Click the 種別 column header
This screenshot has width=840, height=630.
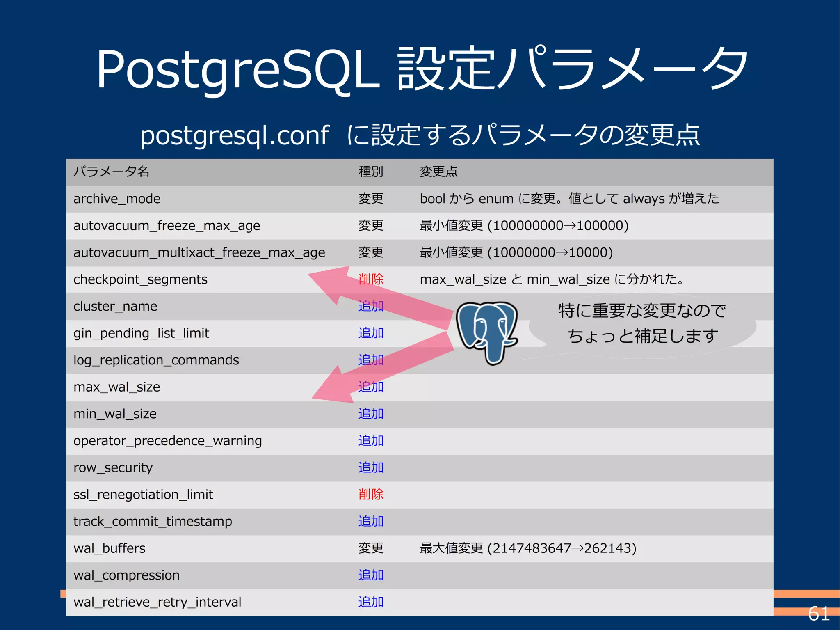click(370, 172)
